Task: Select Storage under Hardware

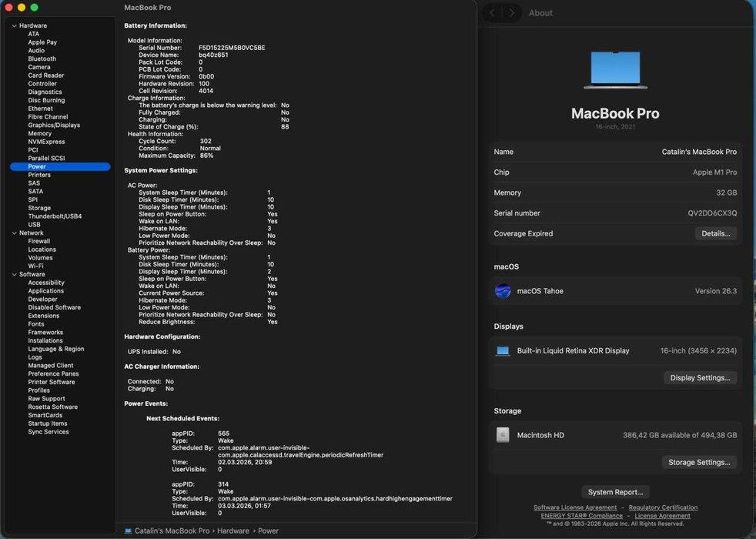Action: coord(39,208)
